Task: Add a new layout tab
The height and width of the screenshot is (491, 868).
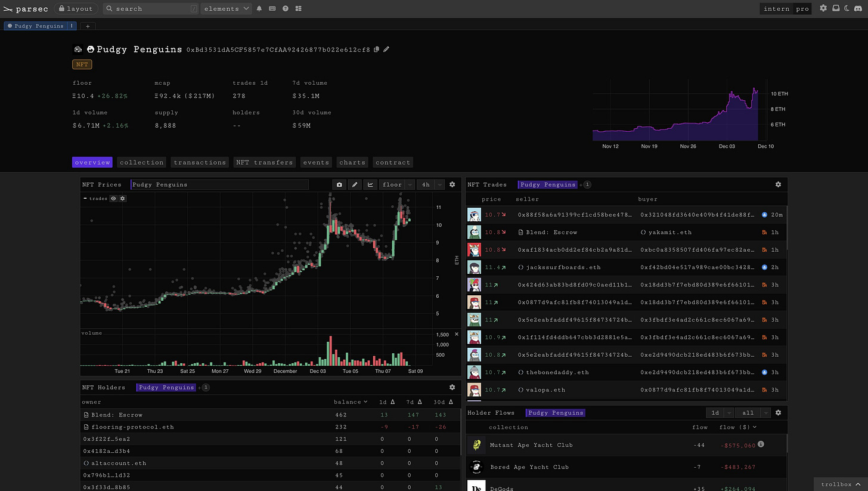Action: coord(88,26)
